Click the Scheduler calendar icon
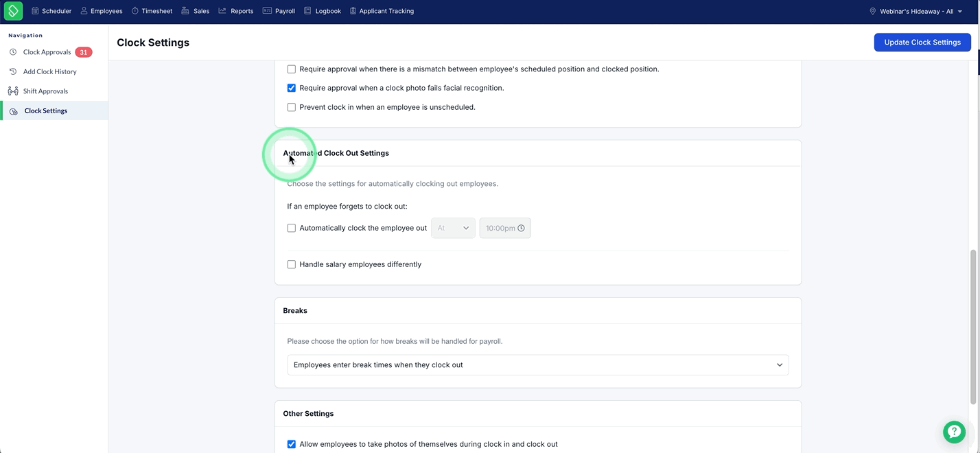The height and width of the screenshot is (453, 980). coord(35,11)
